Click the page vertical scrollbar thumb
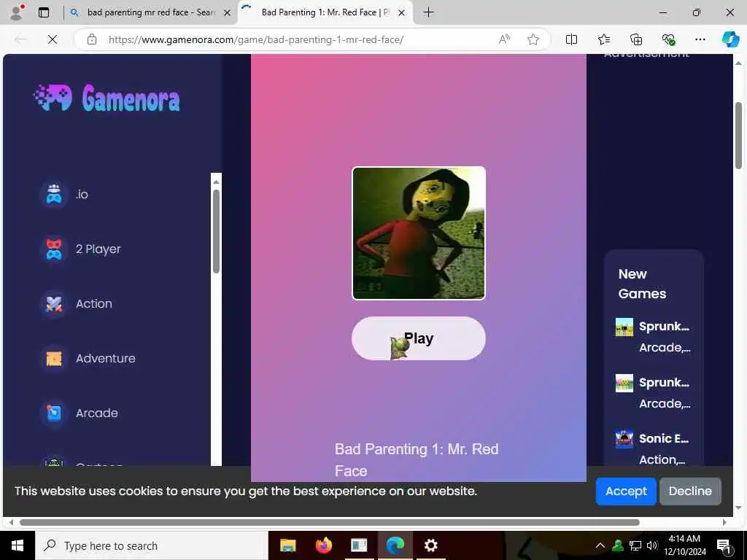This screenshot has width=747, height=560. 738,135
